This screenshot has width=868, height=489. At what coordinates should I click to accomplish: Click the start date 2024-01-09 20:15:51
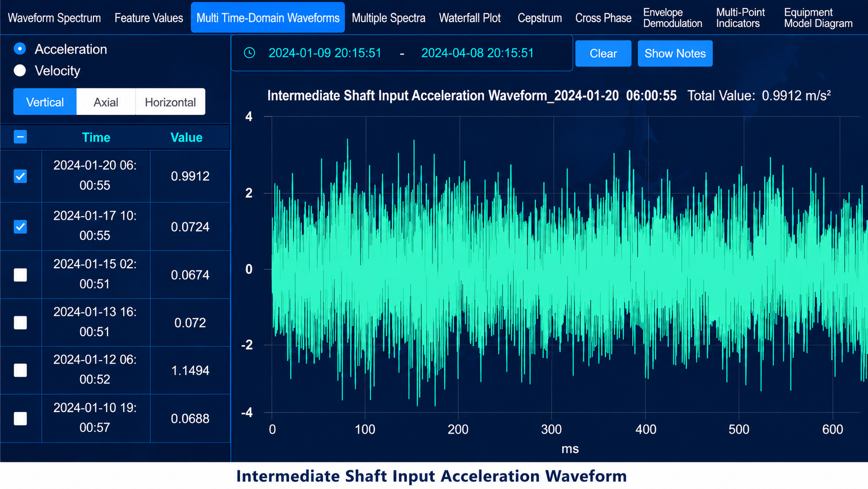coord(325,53)
